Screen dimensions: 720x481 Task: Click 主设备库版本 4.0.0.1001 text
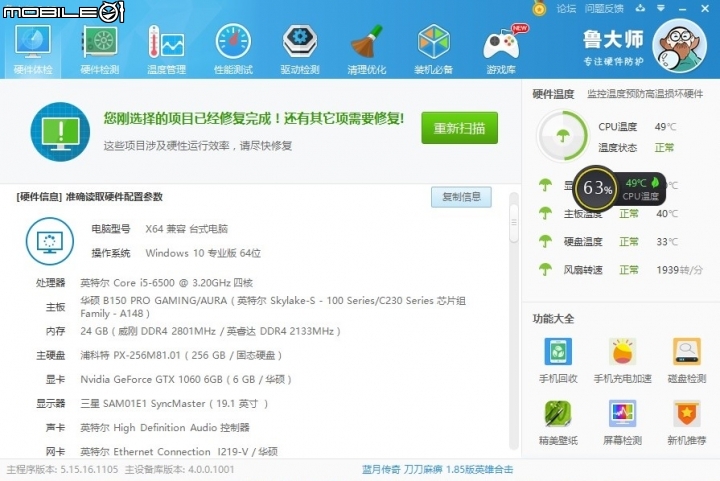(180, 470)
